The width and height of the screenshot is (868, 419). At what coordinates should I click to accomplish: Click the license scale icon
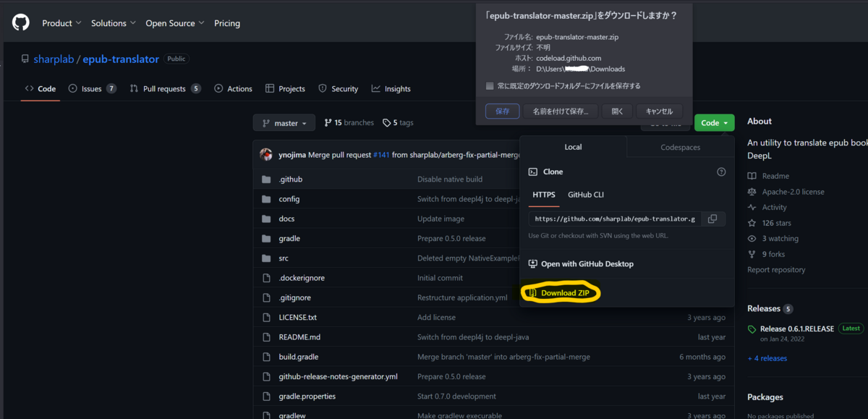tap(752, 192)
